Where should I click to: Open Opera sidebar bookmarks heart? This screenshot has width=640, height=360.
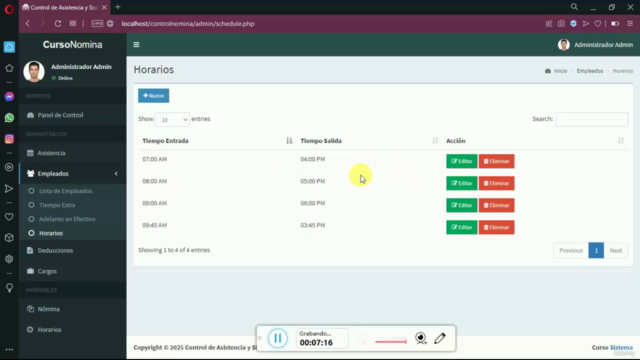[x=9, y=217]
